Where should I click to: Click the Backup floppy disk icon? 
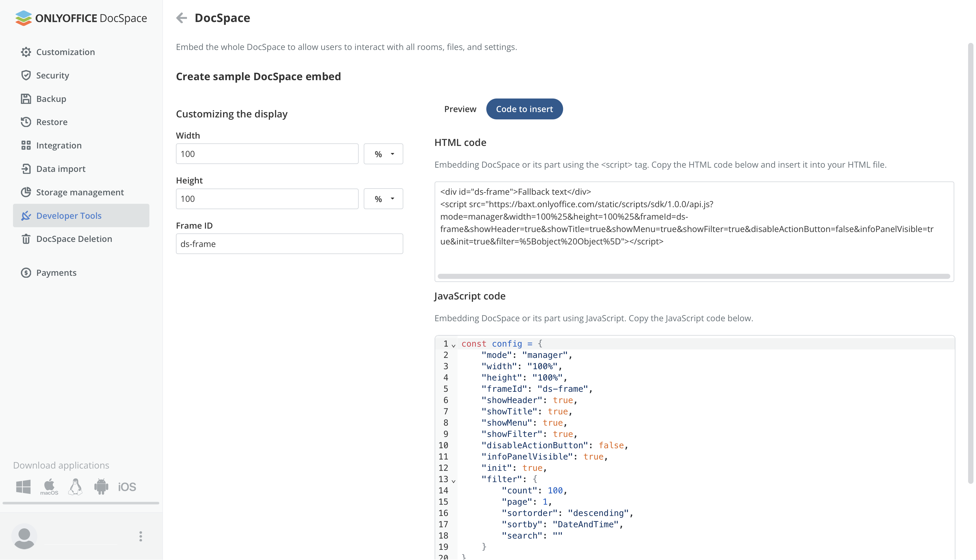click(x=26, y=99)
